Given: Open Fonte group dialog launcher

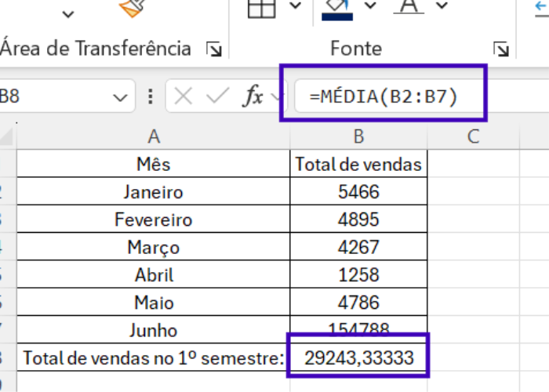Looking at the screenshot, I should [x=500, y=49].
